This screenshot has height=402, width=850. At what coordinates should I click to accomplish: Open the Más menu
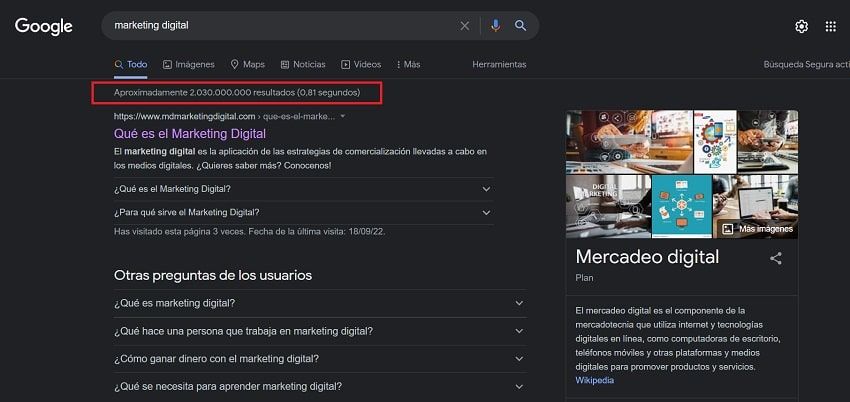(x=408, y=64)
